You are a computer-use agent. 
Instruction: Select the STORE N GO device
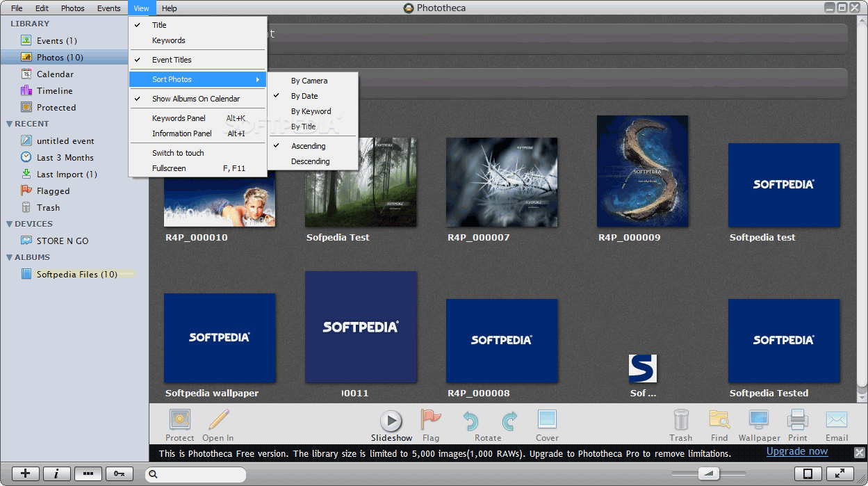tap(62, 241)
